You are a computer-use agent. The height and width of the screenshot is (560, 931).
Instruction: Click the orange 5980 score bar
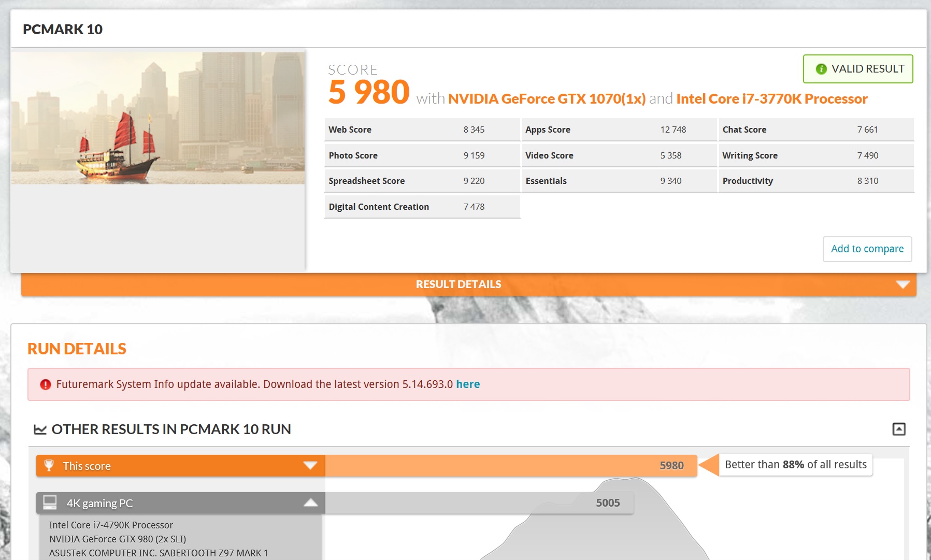tap(511, 466)
